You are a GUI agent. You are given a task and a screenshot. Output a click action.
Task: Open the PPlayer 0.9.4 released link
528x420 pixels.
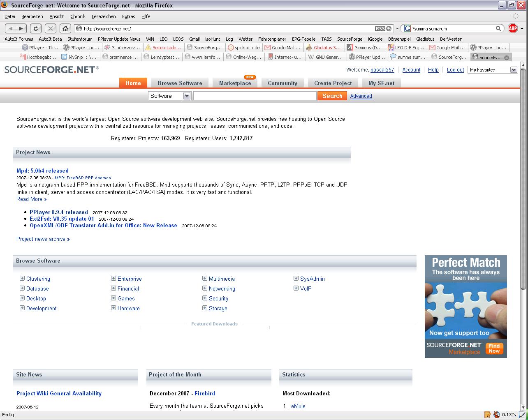coord(59,212)
